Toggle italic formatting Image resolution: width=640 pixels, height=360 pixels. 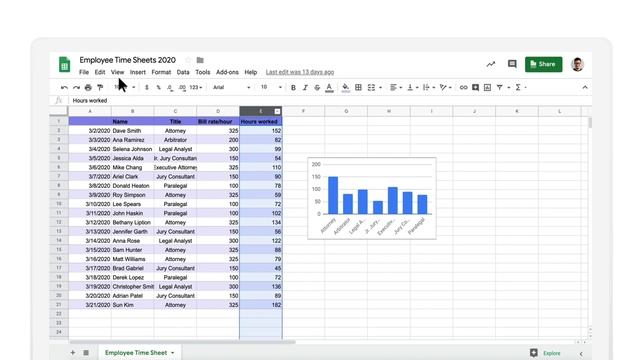(305, 87)
